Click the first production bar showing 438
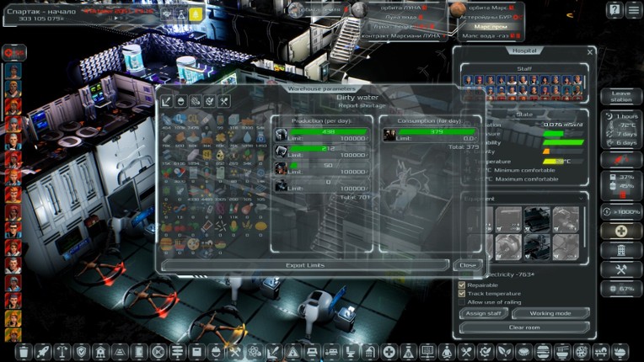 click(x=323, y=132)
